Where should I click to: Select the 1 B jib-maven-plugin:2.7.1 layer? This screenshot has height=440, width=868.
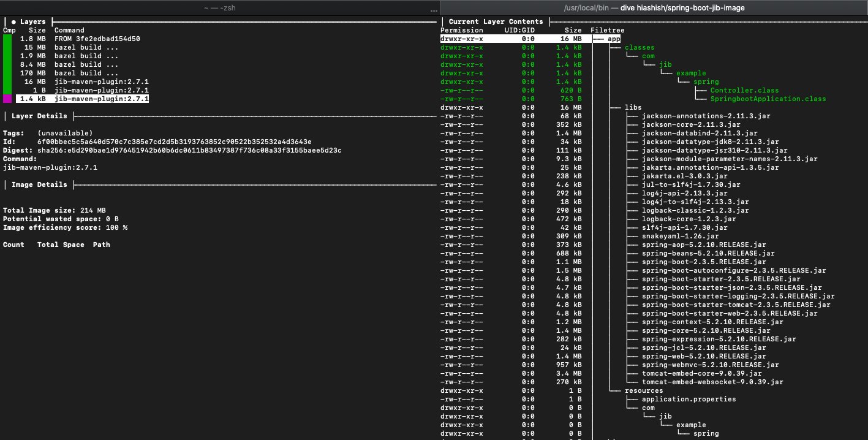[x=82, y=90]
